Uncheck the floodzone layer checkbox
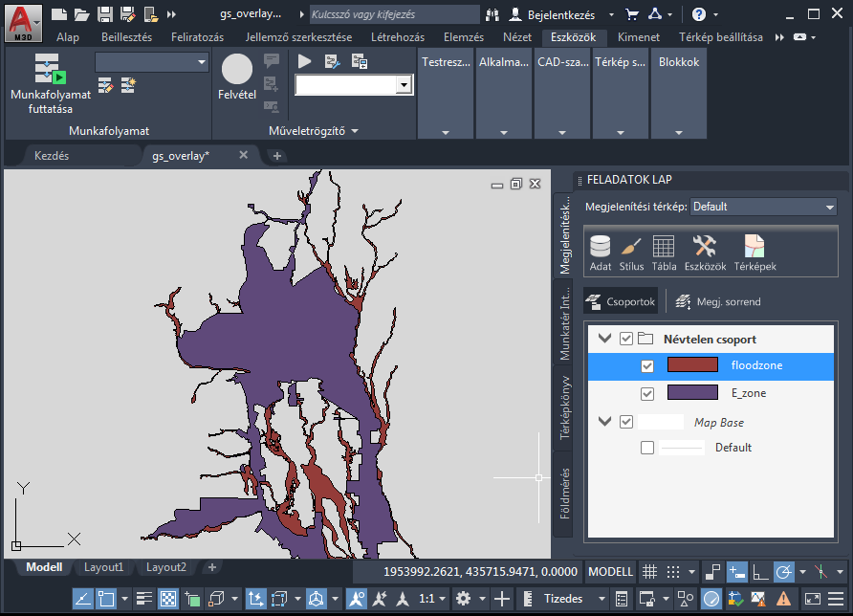Image resolution: width=853 pixels, height=616 pixels. click(x=647, y=365)
